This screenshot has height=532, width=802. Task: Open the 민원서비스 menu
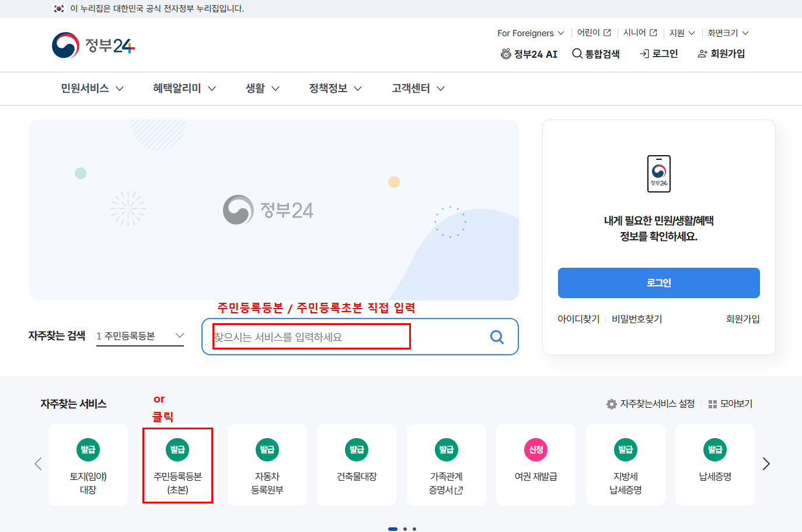pos(85,89)
